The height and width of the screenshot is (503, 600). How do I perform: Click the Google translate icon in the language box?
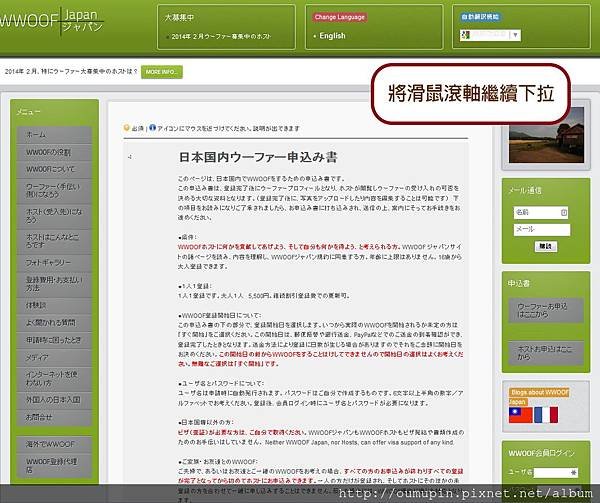(466, 35)
